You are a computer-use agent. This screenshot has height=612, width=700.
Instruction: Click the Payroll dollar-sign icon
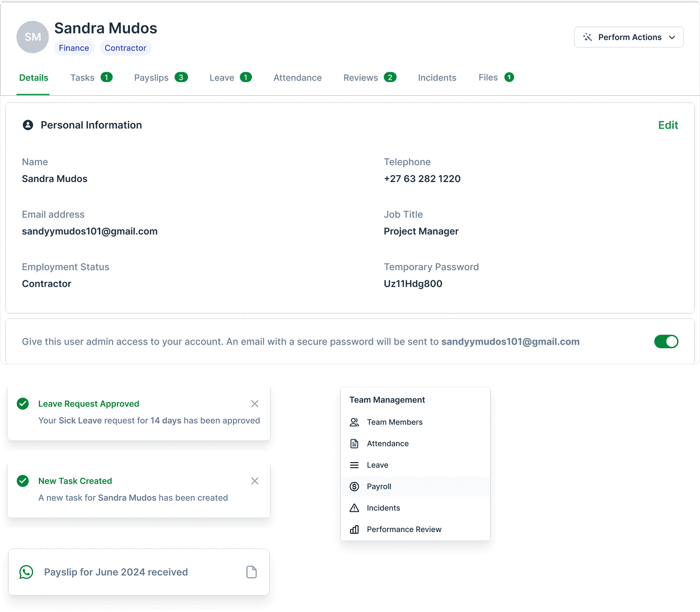(354, 486)
